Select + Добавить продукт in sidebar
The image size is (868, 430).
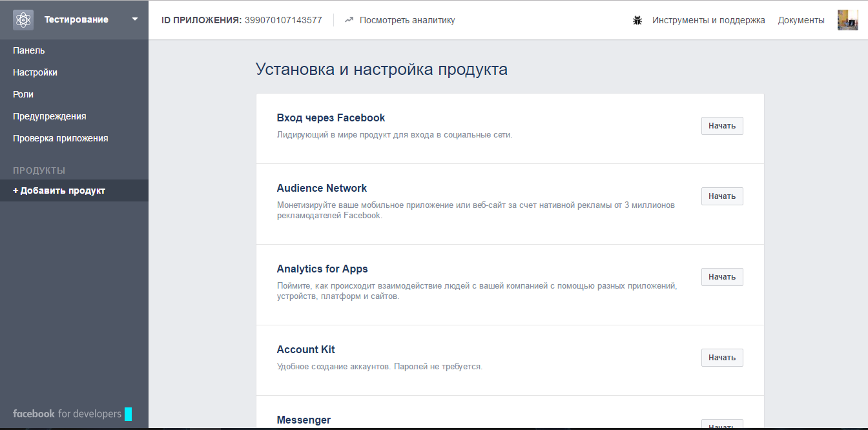tap(74, 190)
